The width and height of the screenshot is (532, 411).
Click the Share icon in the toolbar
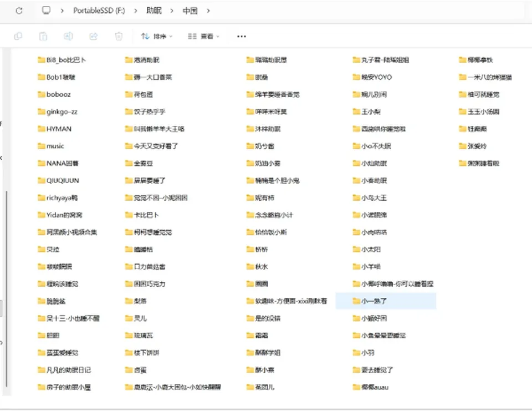[x=93, y=36]
